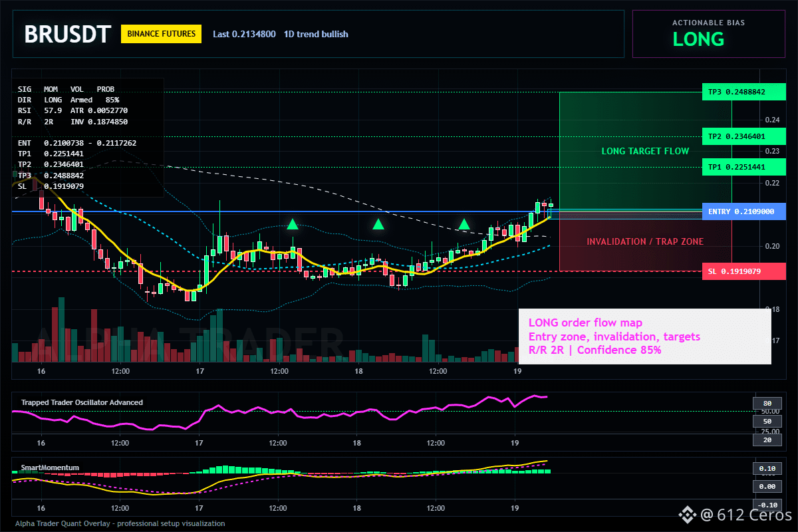Click the green LONG actionable bias text
798x532 pixels.
click(698, 39)
